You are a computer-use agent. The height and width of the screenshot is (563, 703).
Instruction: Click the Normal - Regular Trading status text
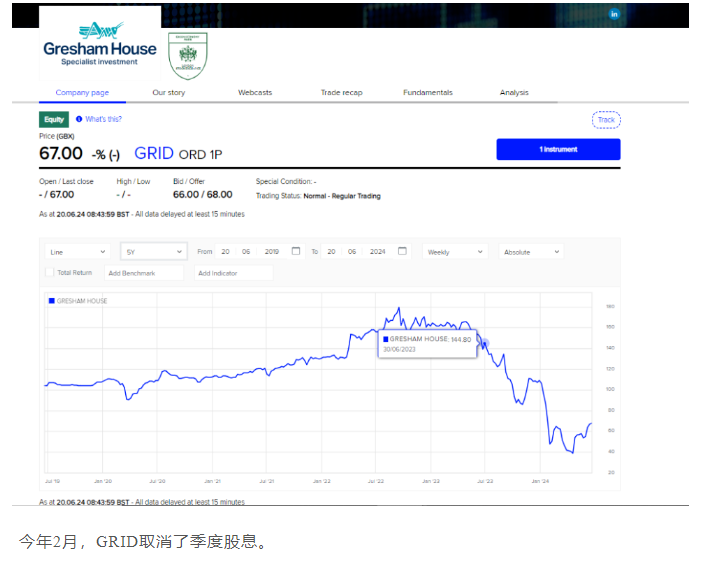click(342, 196)
